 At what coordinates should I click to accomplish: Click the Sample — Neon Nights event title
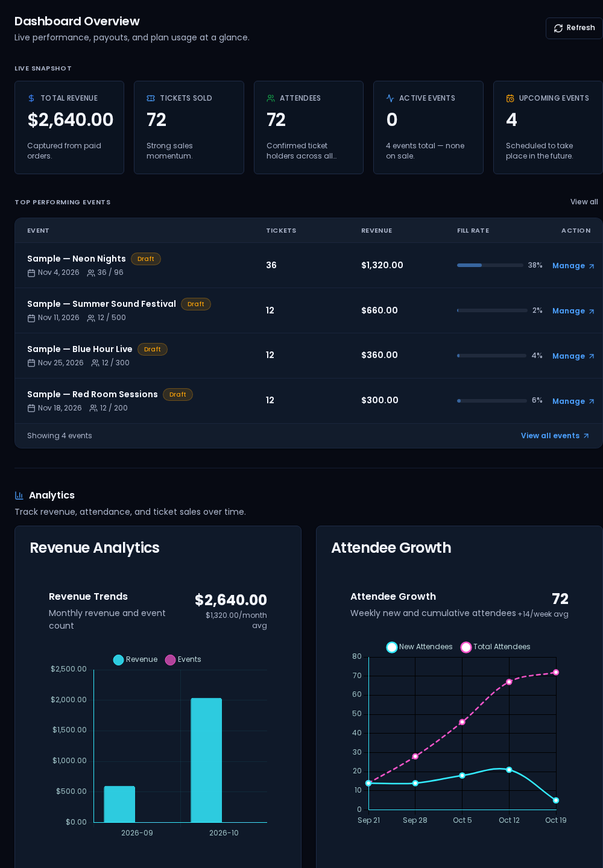(77, 259)
